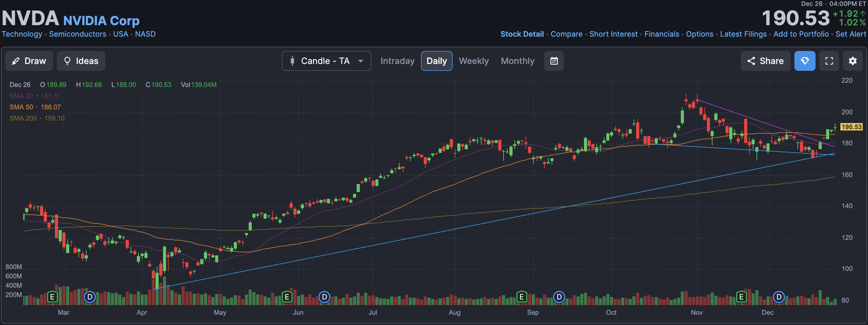Click the Nov label on time axis
The height and width of the screenshot is (325, 868).
pyautogui.click(x=697, y=312)
